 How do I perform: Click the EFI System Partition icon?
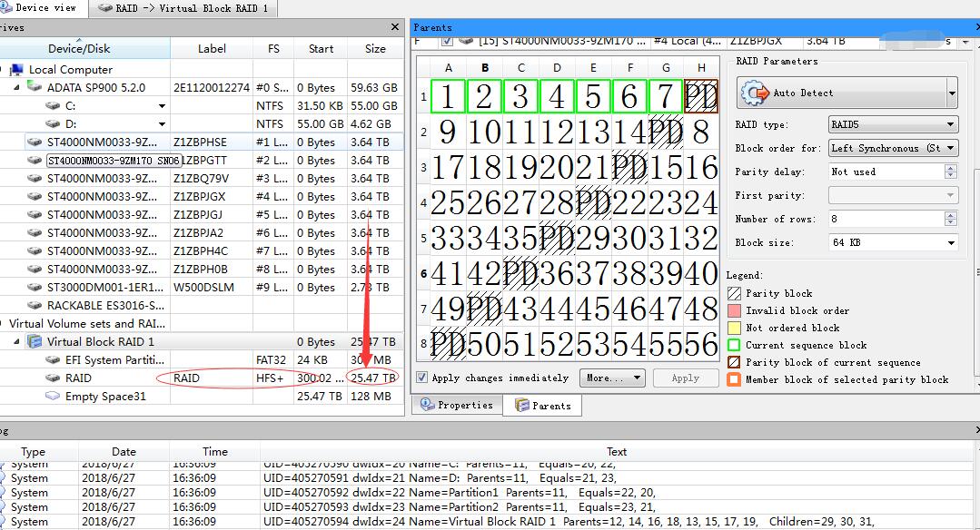tap(54, 360)
